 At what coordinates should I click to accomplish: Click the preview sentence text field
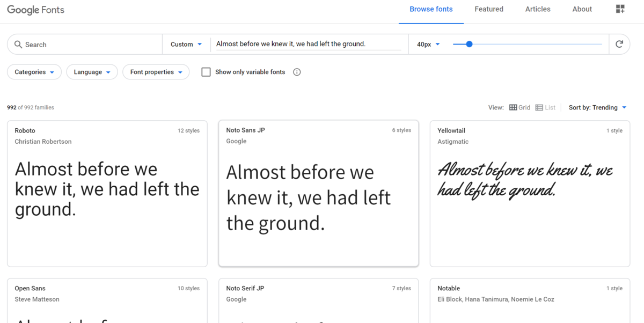pyautogui.click(x=309, y=44)
